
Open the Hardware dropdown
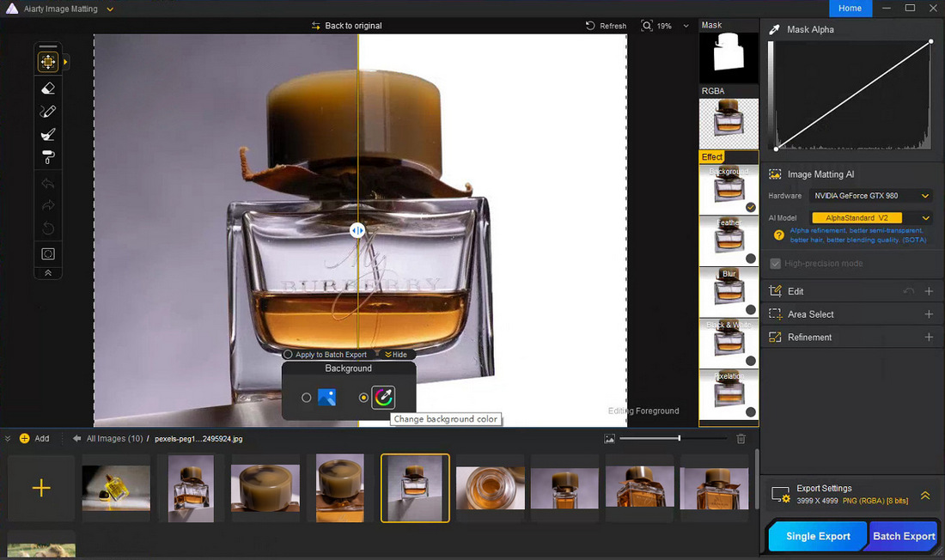point(871,196)
